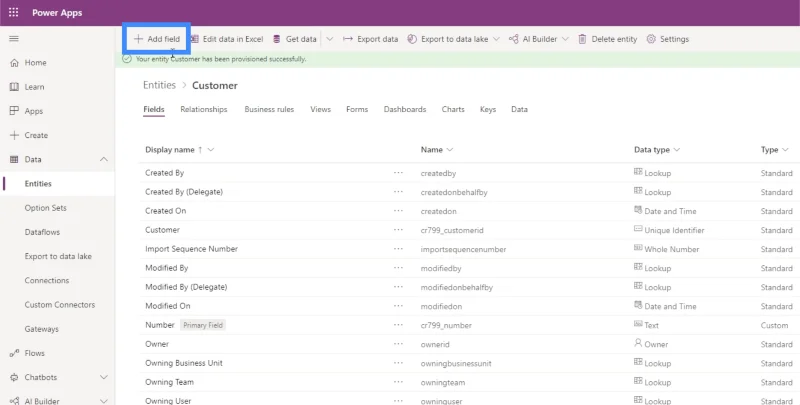Select the Fields tab
The image size is (800, 405).
point(154,110)
